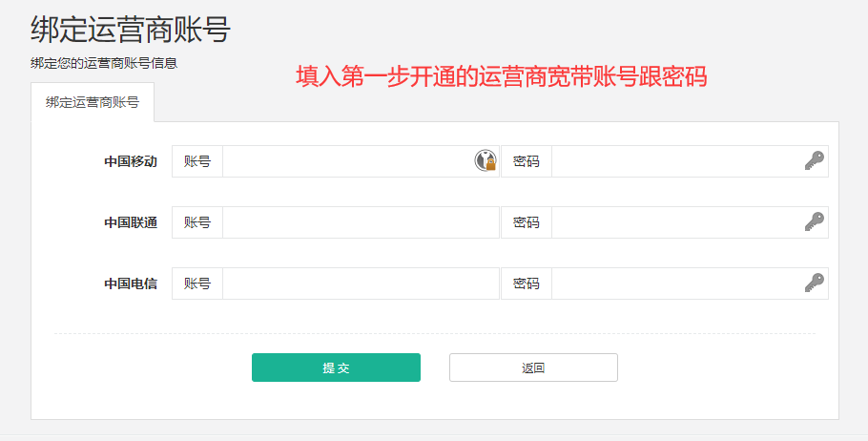The image size is (868, 441).
Task: Click the 中国联通 carrier label
Action: pos(131,222)
